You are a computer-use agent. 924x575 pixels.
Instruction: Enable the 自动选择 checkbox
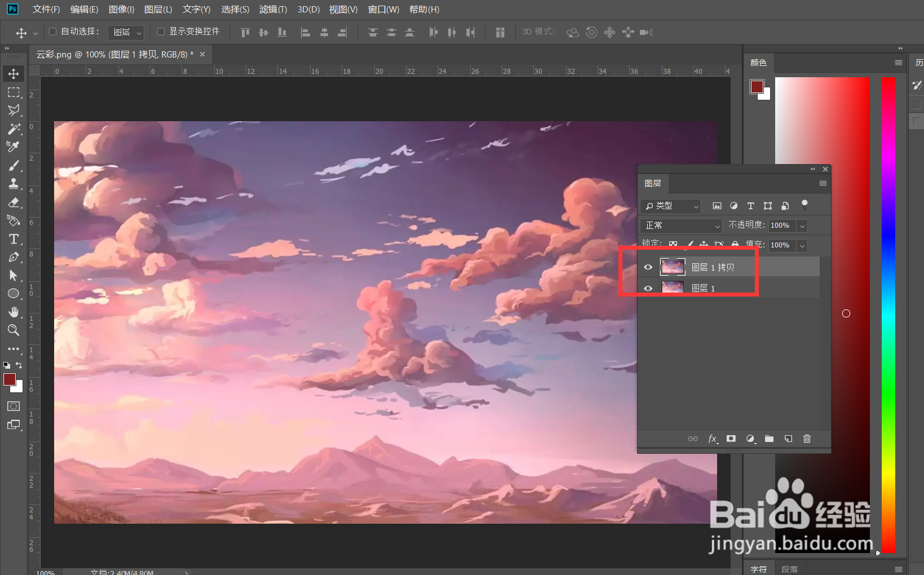click(x=53, y=32)
